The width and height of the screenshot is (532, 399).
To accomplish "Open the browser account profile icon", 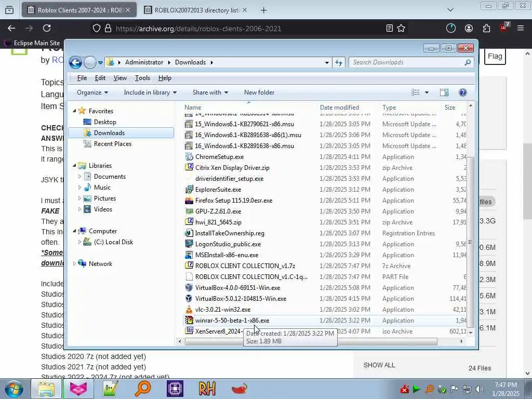I will coord(469,29).
